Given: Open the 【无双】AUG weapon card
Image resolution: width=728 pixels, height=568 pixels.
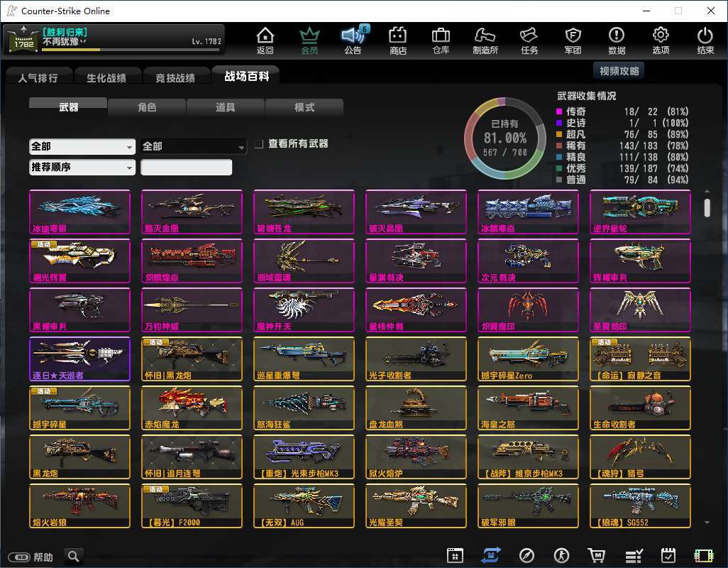Looking at the screenshot, I should 304,506.
